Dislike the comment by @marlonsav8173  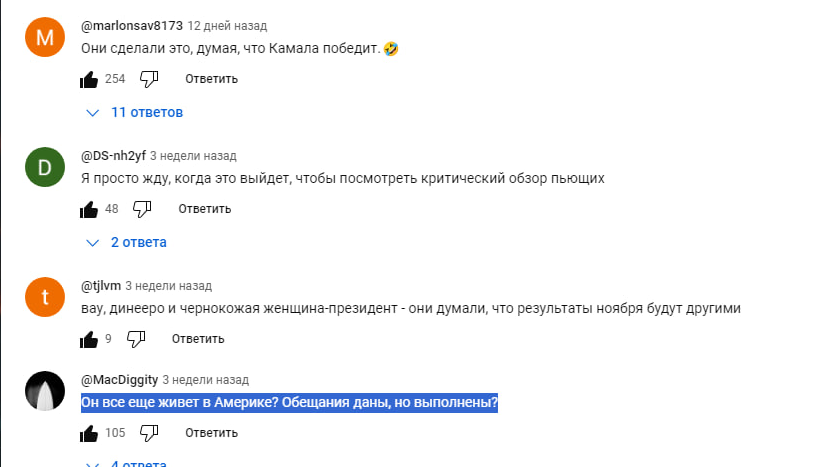point(149,79)
